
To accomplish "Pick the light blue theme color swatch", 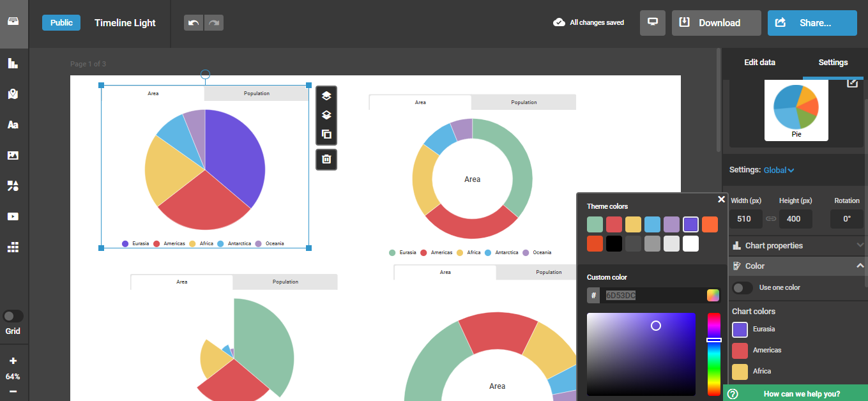I will point(652,224).
